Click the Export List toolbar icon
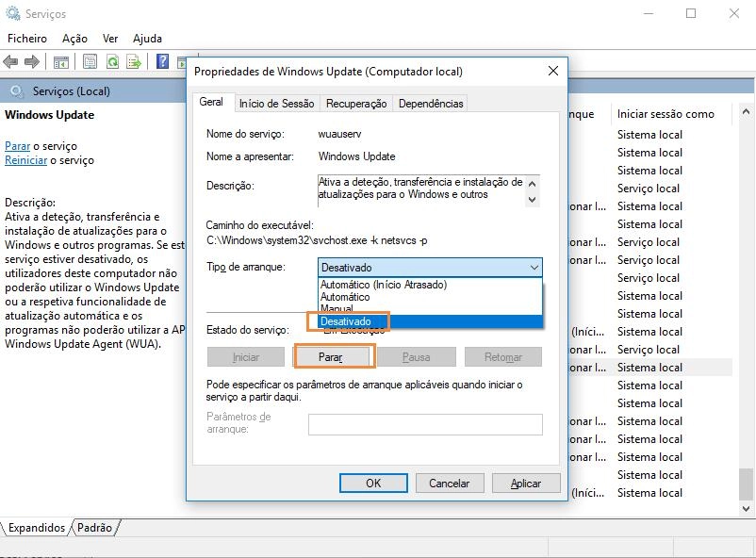 click(132, 60)
